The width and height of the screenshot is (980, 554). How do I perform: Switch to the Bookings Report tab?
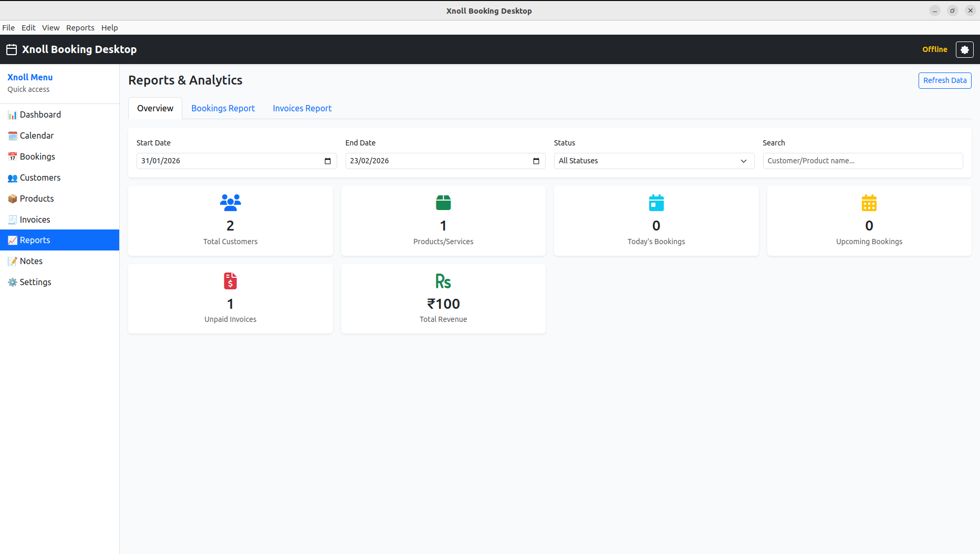(223, 108)
